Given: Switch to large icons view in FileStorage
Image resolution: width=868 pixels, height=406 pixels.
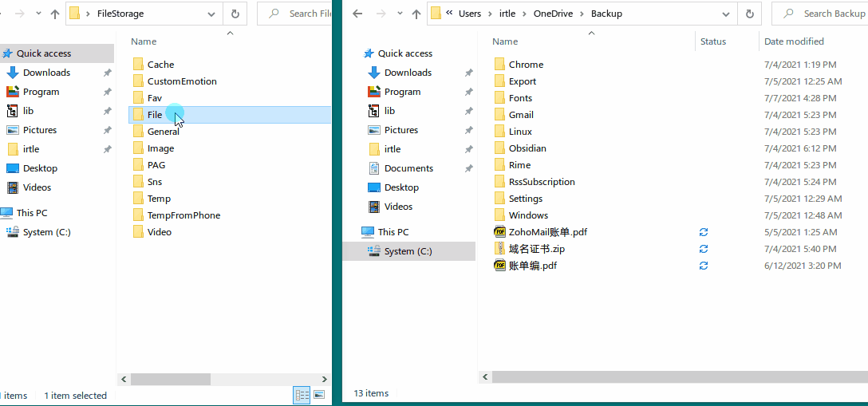Looking at the screenshot, I should point(319,395).
